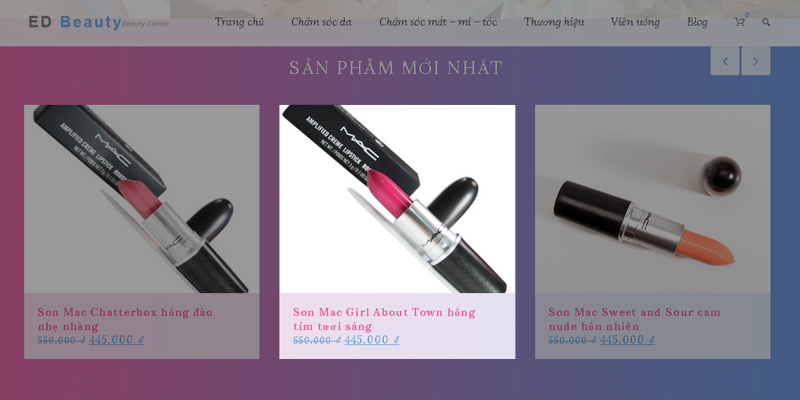
Task: Click the 445.000 ₫ price under Chatterbox
Action: [x=116, y=340]
